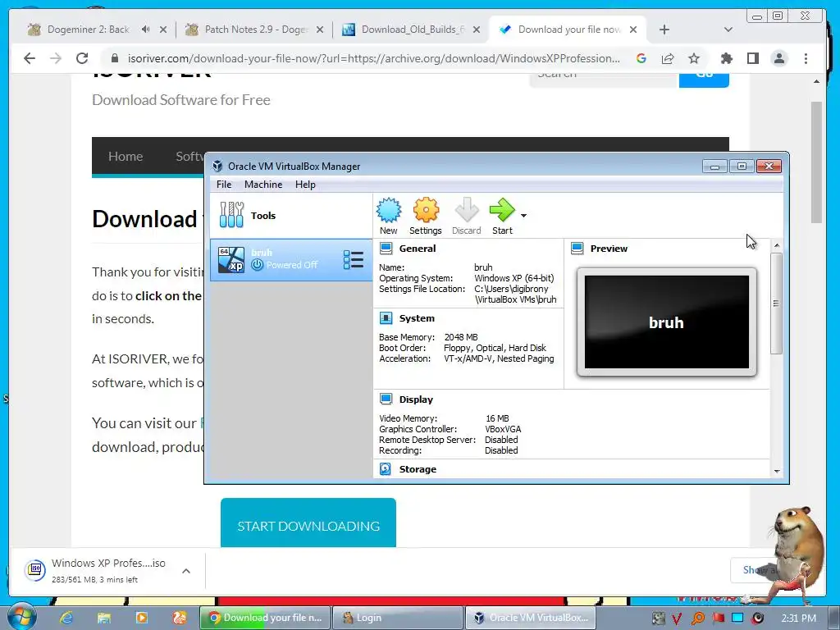Click Preview section header icon
The width and height of the screenshot is (840, 630).
577,248
